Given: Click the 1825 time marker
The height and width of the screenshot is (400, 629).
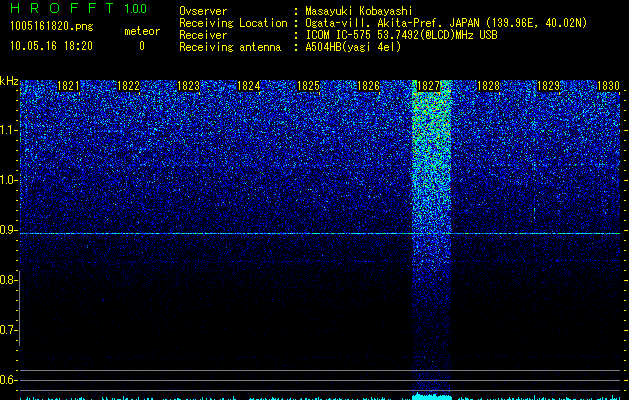Looking at the screenshot, I should 308,86.
